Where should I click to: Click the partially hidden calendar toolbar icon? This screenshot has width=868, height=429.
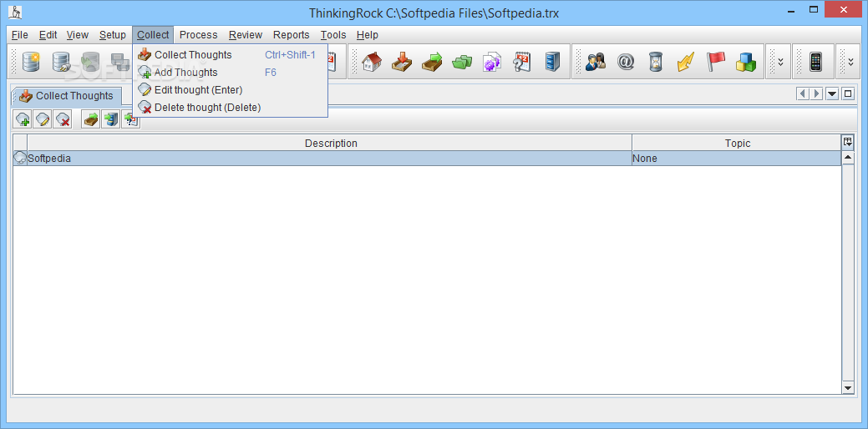(x=332, y=62)
